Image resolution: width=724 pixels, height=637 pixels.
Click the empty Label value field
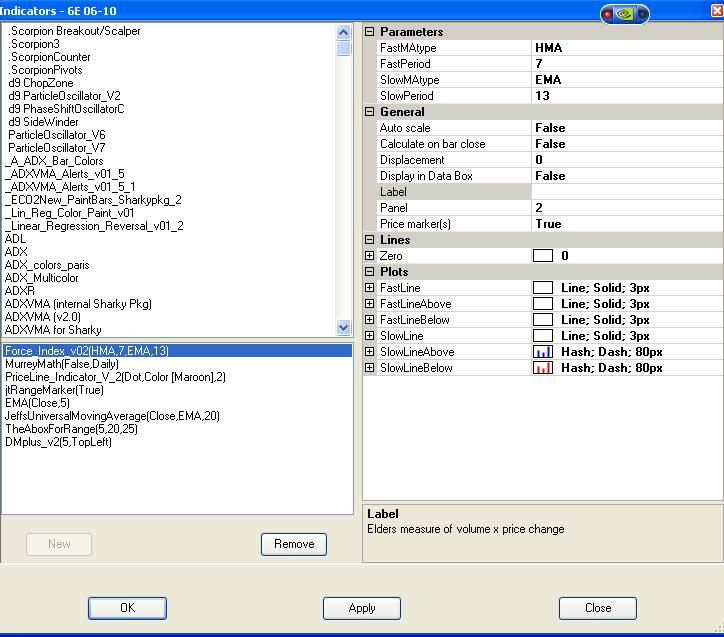click(x=627, y=192)
